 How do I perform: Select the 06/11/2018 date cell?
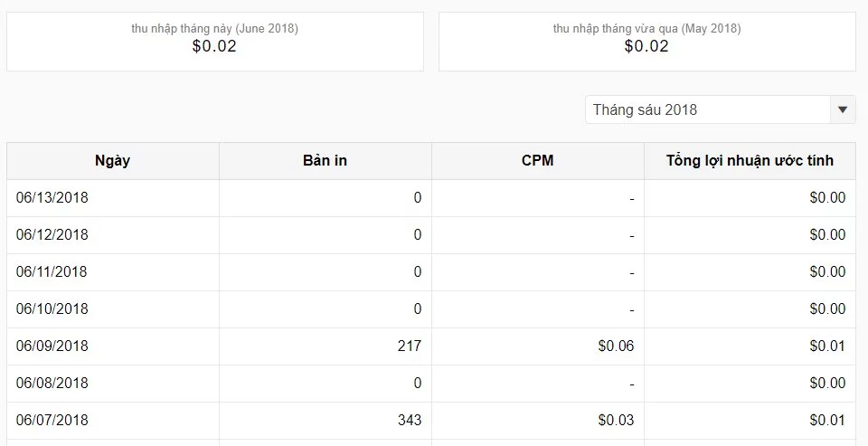tap(52, 272)
